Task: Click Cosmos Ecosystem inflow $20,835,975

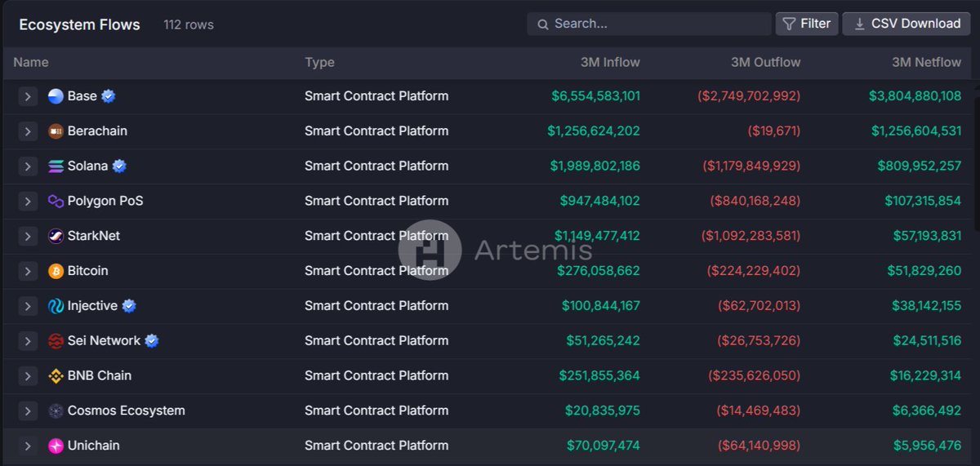Action: (603, 411)
